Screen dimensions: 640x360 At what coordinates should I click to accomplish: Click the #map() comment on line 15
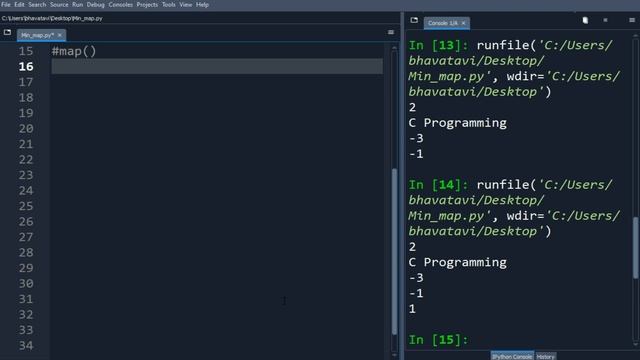(74, 51)
